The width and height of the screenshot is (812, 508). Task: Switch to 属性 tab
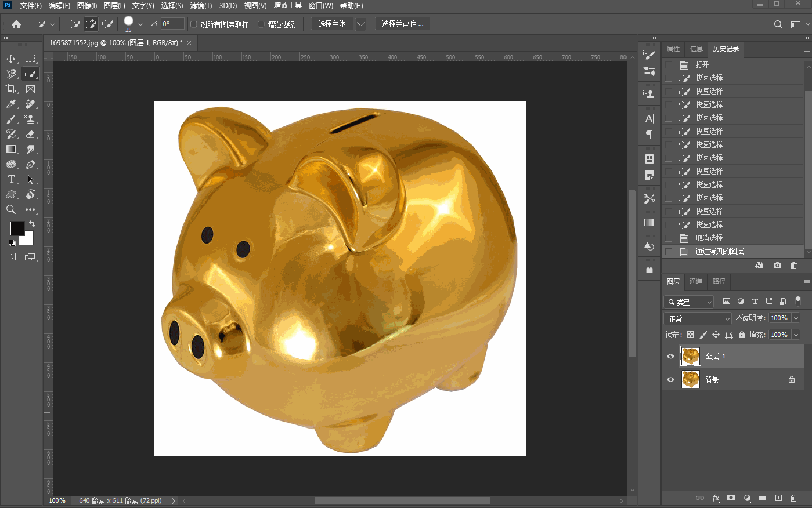coord(673,49)
